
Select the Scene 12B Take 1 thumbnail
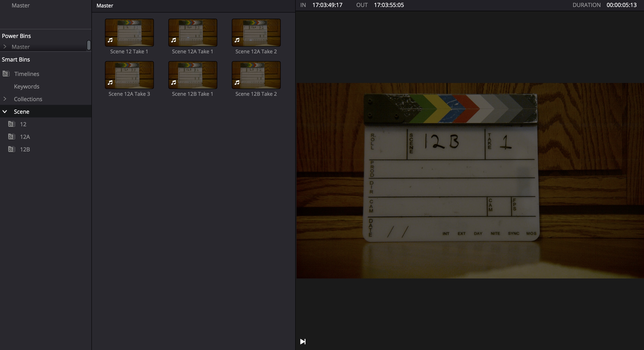(x=193, y=75)
